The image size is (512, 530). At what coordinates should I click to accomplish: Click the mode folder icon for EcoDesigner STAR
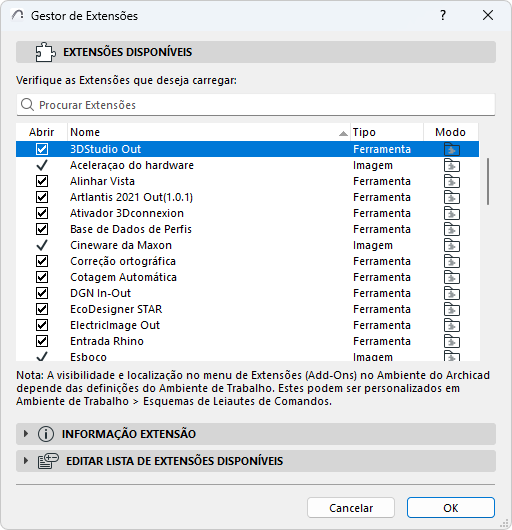[452, 309]
